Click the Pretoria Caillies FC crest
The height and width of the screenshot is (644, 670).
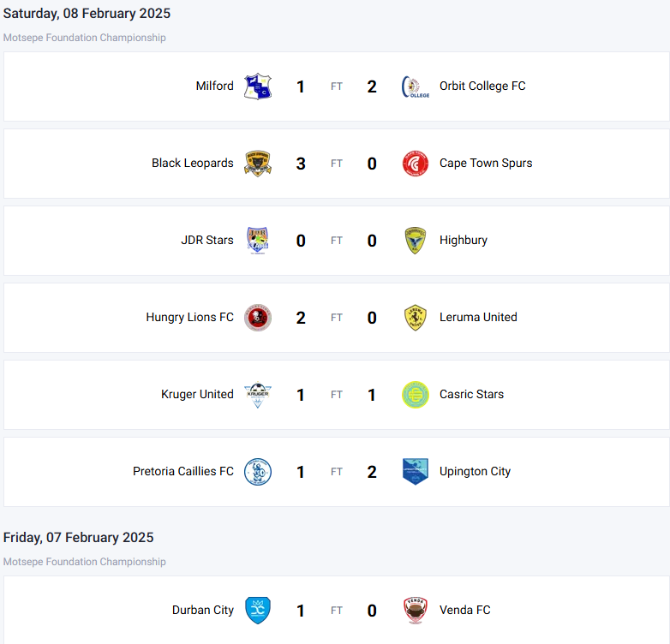pyautogui.click(x=258, y=472)
